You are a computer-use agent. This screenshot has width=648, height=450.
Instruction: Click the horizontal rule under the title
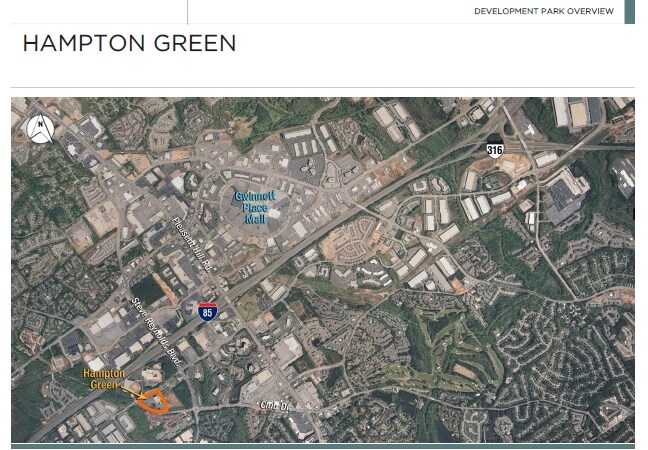[x=323, y=87]
